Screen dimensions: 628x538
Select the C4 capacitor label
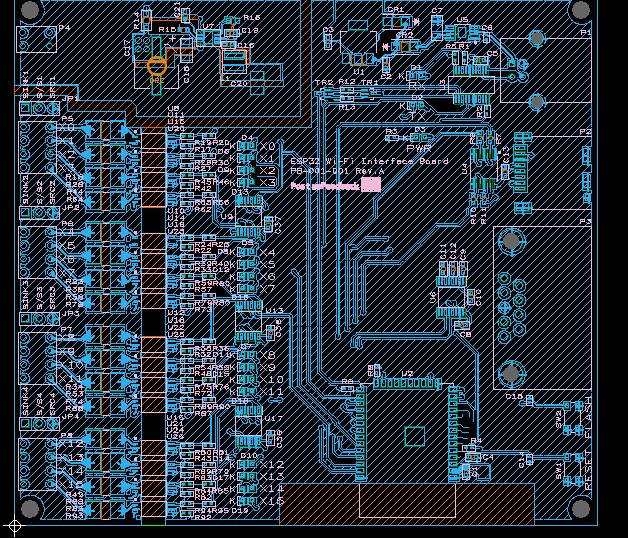488,457
